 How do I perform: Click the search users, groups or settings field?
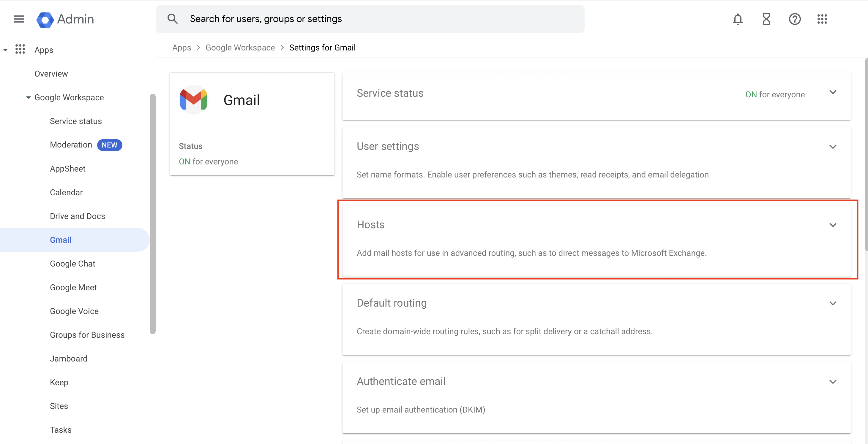pyautogui.click(x=370, y=19)
